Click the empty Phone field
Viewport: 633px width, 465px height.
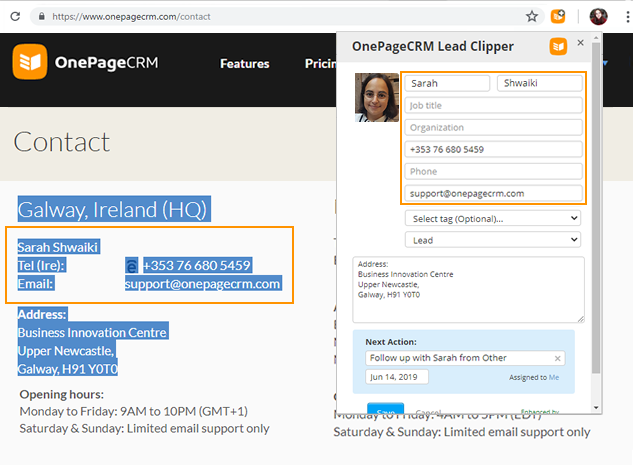tap(493, 172)
